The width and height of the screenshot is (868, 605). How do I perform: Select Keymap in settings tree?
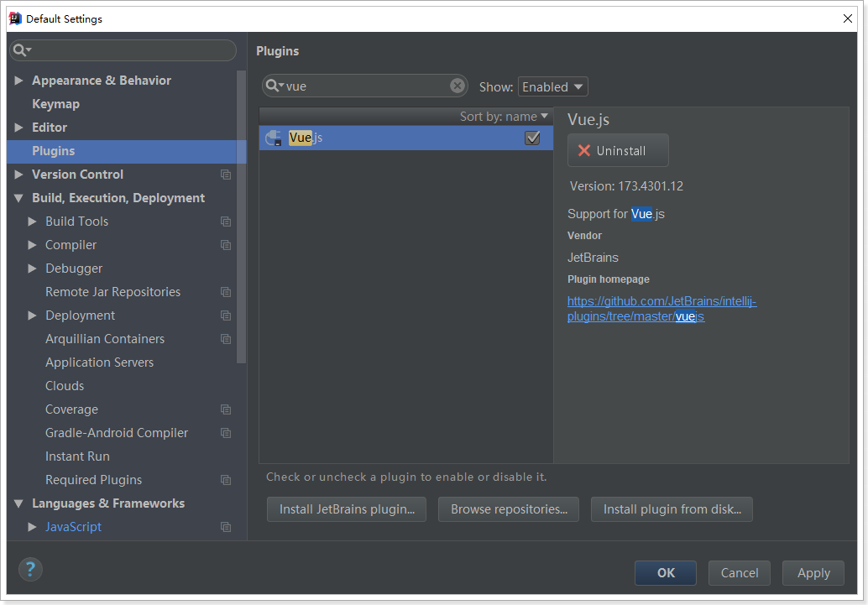[55, 104]
